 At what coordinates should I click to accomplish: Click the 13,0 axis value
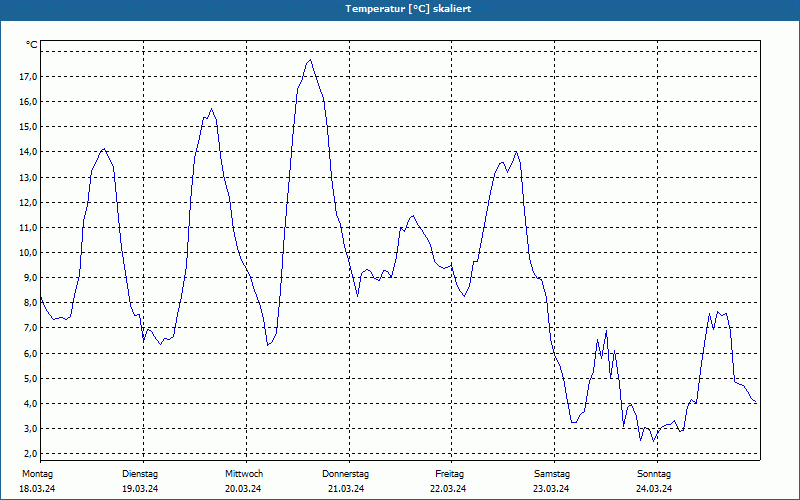tap(28, 178)
